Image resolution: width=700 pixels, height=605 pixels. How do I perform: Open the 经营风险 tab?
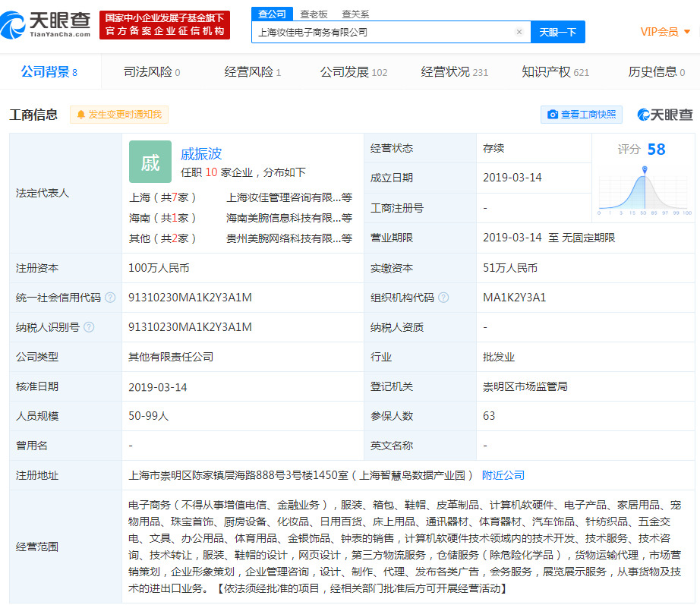pos(253,72)
